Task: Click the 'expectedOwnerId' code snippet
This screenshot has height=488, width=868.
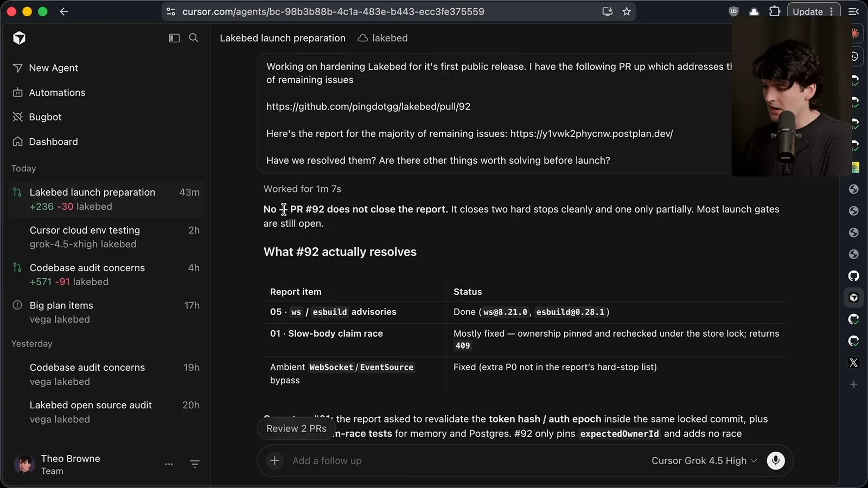Action: tap(620, 434)
